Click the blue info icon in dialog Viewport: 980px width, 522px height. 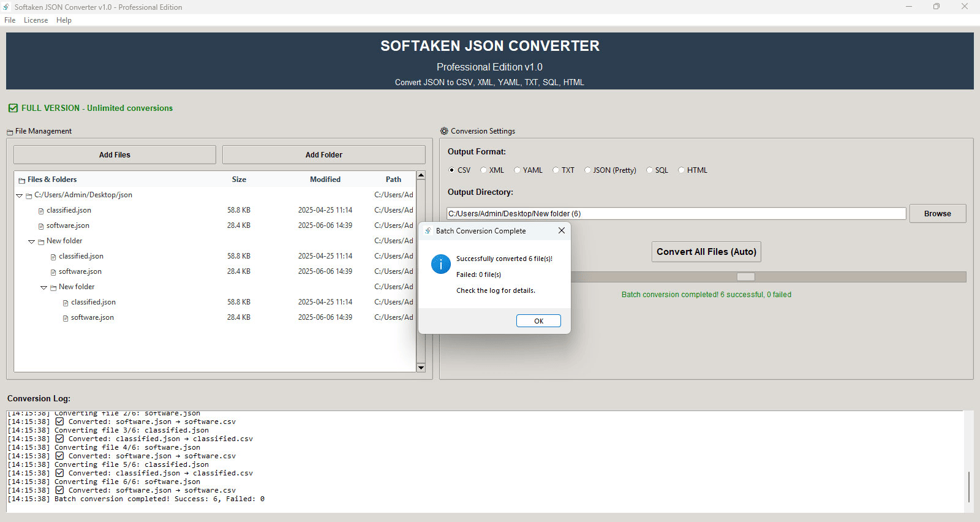click(441, 264)
